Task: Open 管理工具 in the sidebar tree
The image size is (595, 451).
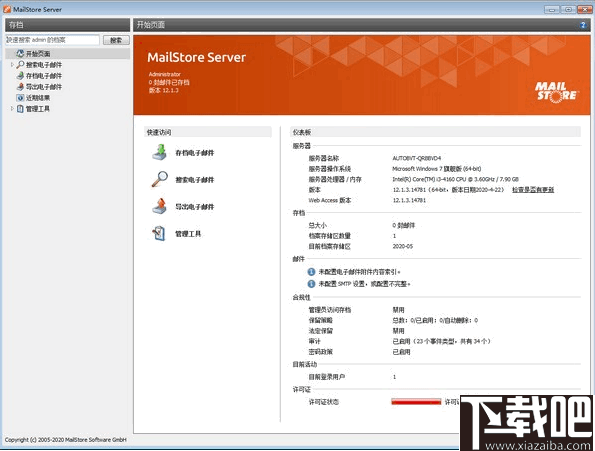Action: 38,109
